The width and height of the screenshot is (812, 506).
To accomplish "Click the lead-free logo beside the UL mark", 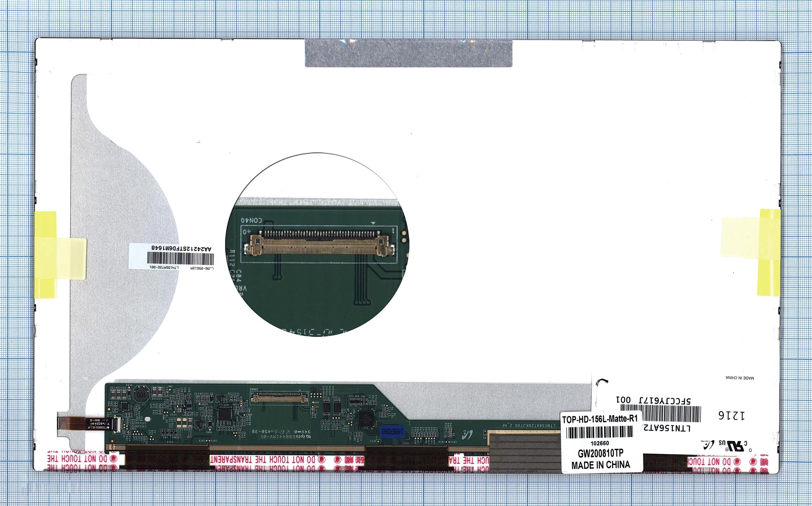I will click(x=709, y=445).
